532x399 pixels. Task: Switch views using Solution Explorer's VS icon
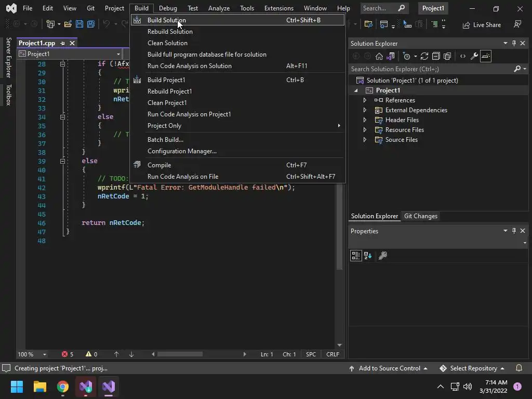point(391,56)
